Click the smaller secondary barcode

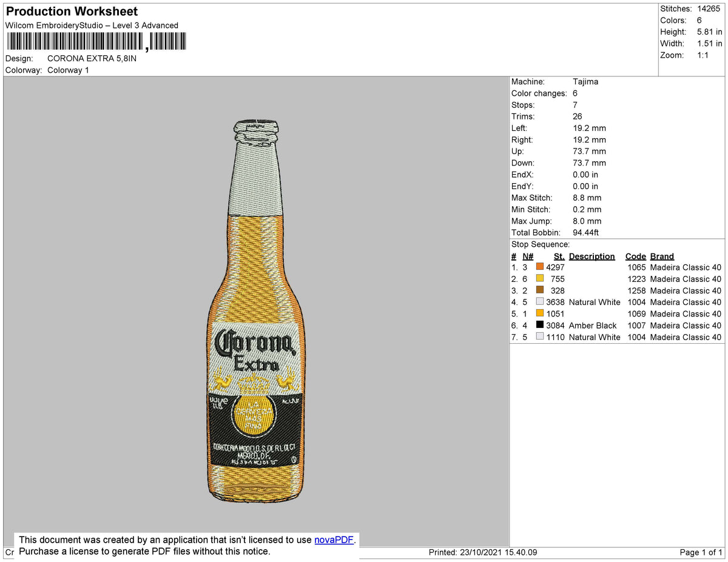click(x=167, y=41)
